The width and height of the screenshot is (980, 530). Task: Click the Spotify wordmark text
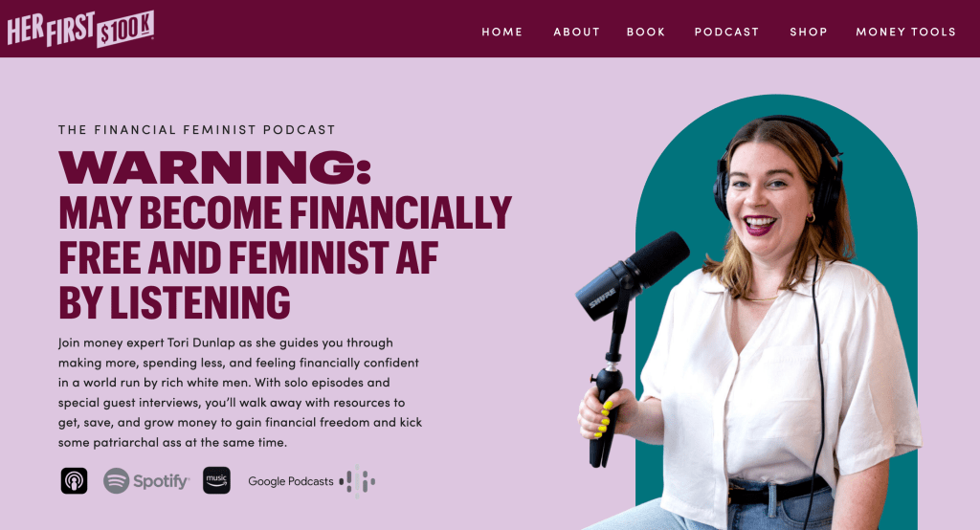(x=161, y=481)
